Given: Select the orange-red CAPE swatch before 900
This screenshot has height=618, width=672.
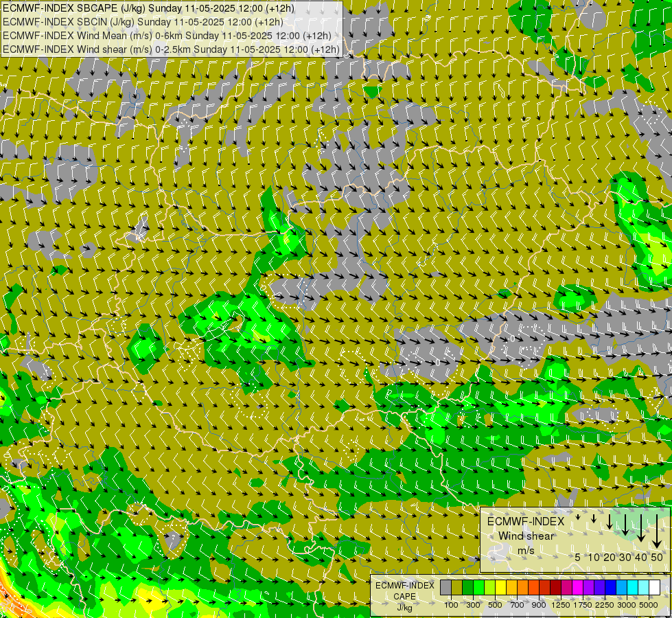Looking at the screenshot, I should pyautogui.click(x=534, y=587).
